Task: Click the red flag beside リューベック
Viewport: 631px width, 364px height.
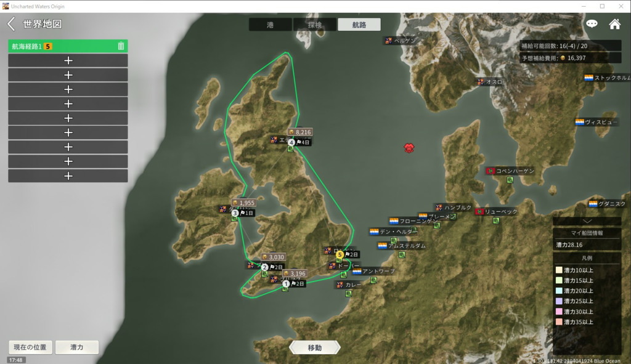Action: (479, 211)
